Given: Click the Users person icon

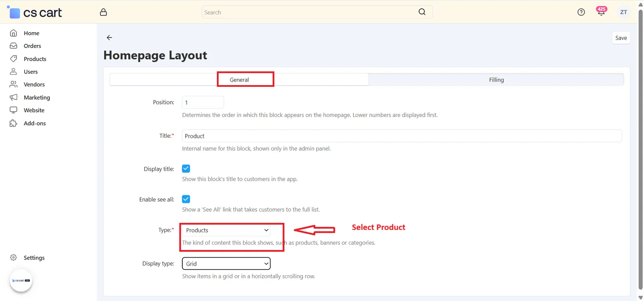Looking at the screenshot, I should [13, 72].
